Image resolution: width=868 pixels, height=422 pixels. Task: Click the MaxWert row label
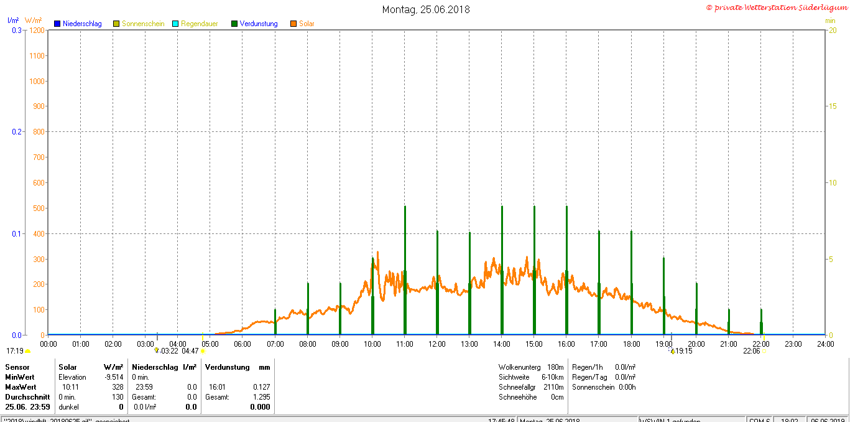coord(20,387)
